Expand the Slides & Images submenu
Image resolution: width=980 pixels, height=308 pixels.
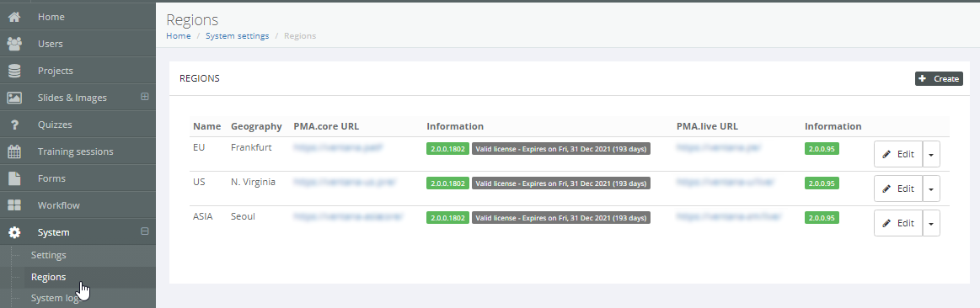(x=145, y=97)
